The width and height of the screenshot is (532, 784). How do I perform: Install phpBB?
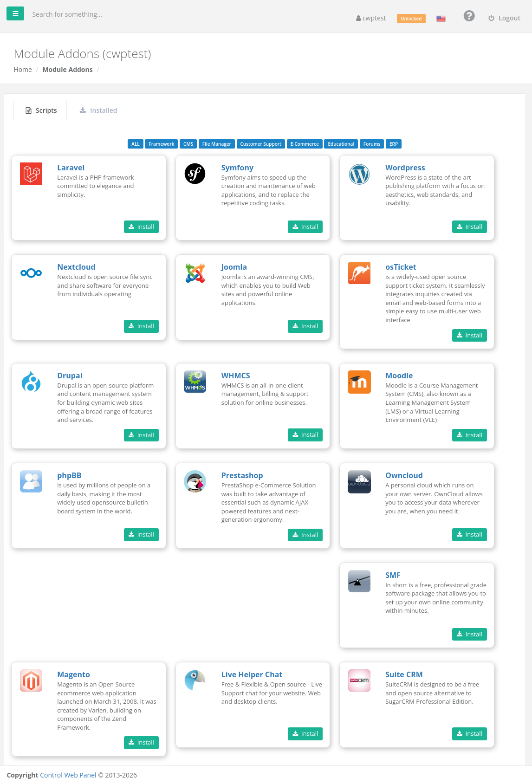pyautogui.click(x=141, y=534)
